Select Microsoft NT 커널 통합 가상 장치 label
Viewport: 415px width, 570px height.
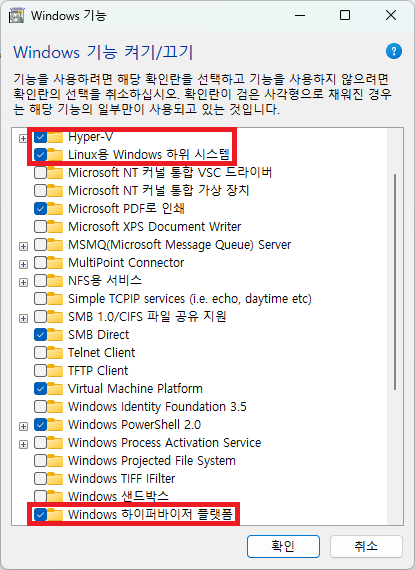(158, 190)
